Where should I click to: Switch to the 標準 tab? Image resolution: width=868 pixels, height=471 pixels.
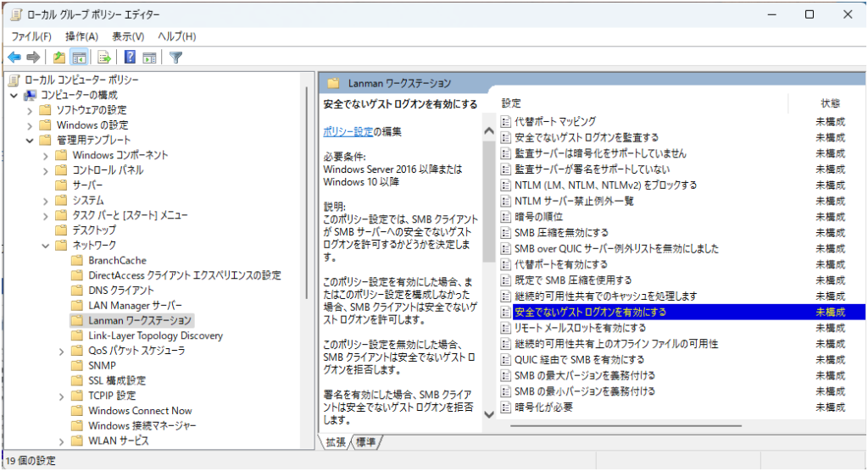tap(366, 442)
